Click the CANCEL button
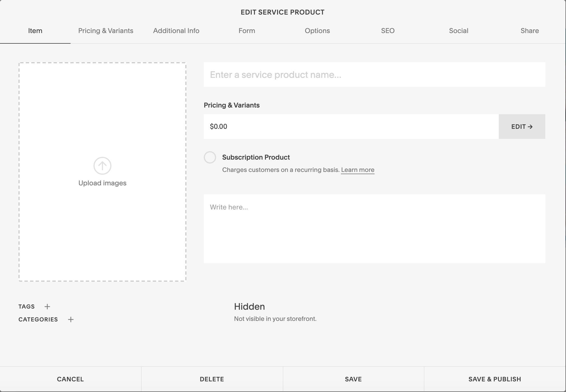 pyautogui.click(x=71, y=379)
